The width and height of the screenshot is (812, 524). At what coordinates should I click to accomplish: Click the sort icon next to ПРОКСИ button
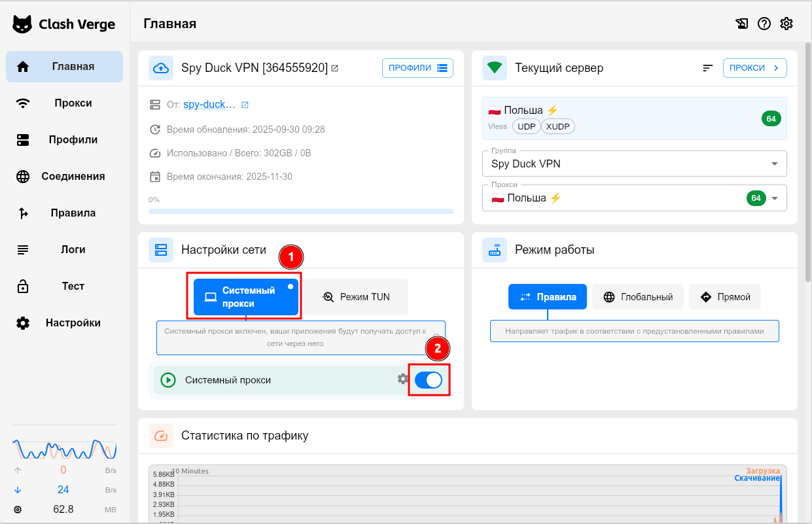point(707,68)
